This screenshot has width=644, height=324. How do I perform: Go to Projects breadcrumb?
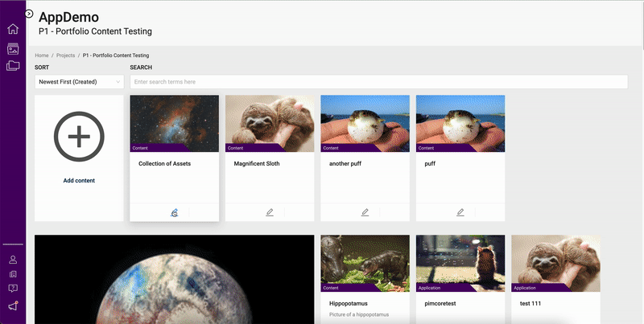point(66,55)
